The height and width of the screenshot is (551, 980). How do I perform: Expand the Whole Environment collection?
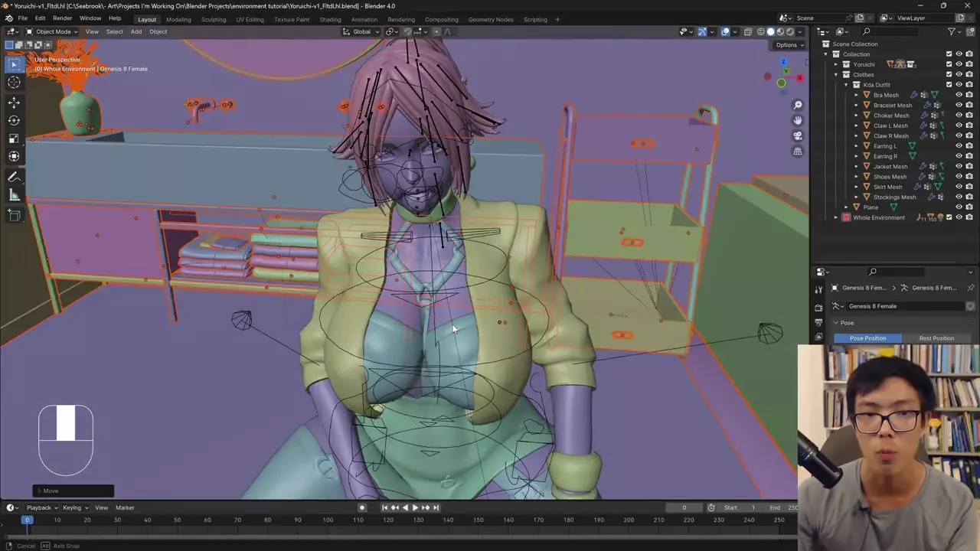(836, 217)
